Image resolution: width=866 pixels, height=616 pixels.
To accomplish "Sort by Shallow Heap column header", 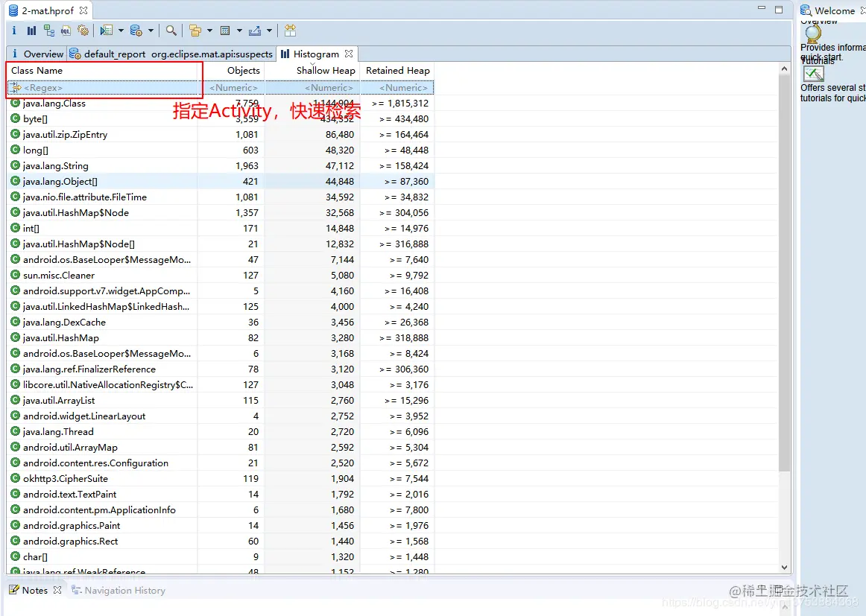I will click(312, 70).
